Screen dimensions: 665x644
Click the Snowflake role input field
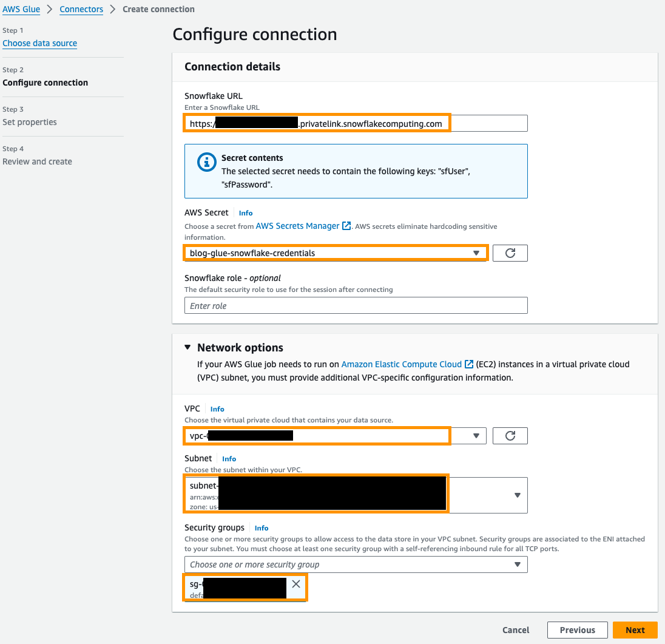pos(356,305)
